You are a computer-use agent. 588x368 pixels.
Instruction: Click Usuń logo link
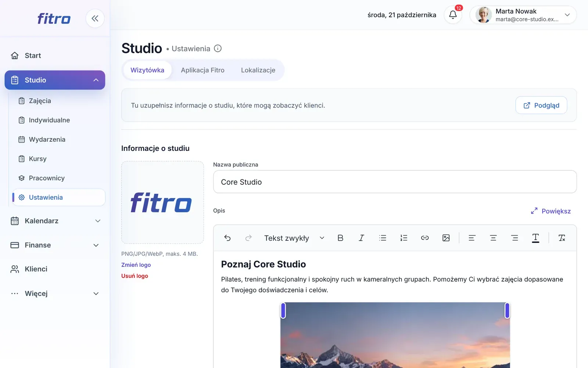[x=135, y=276]
